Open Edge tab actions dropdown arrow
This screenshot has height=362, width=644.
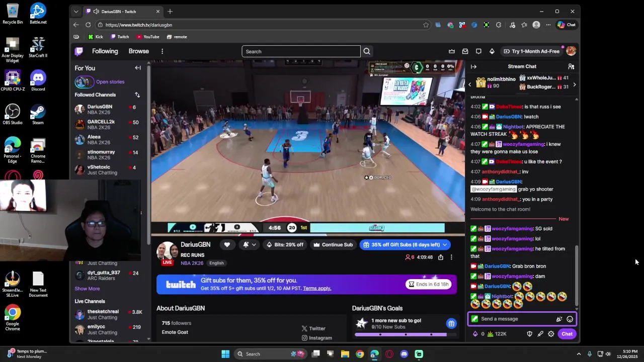click(x=76, y=11)
